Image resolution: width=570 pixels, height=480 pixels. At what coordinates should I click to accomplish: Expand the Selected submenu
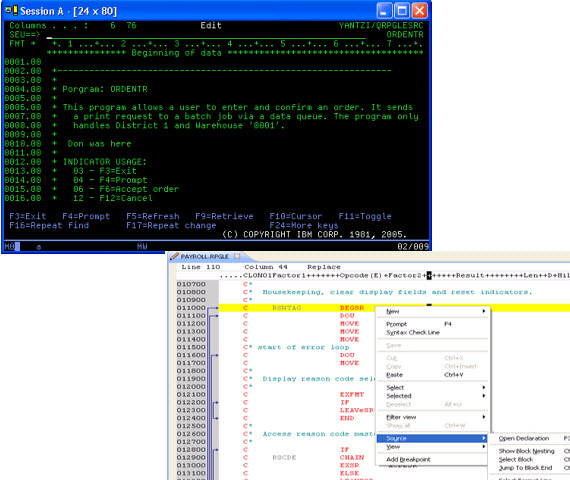click(x=433, y=396)
